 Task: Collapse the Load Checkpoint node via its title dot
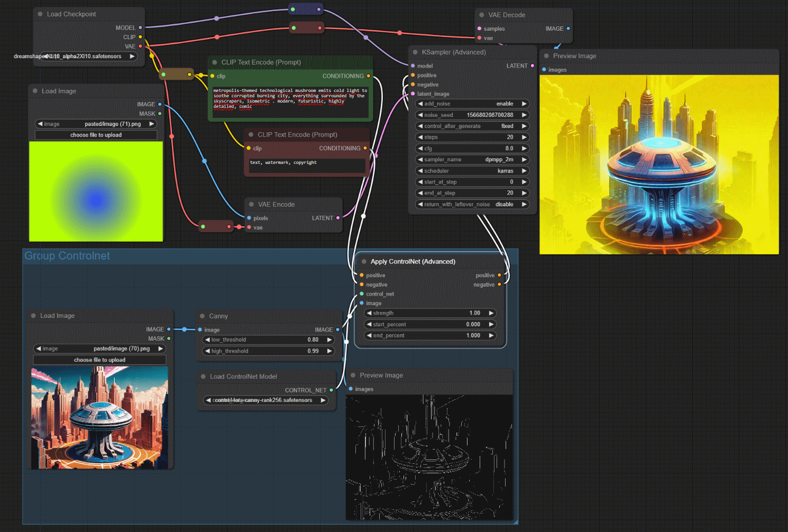tap(40, 14)
